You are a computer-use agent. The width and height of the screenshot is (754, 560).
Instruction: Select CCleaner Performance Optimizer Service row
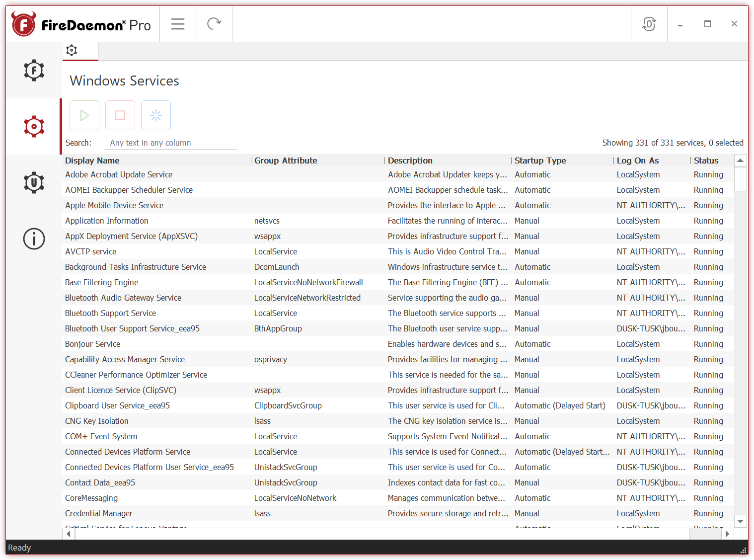click(398, 375)
